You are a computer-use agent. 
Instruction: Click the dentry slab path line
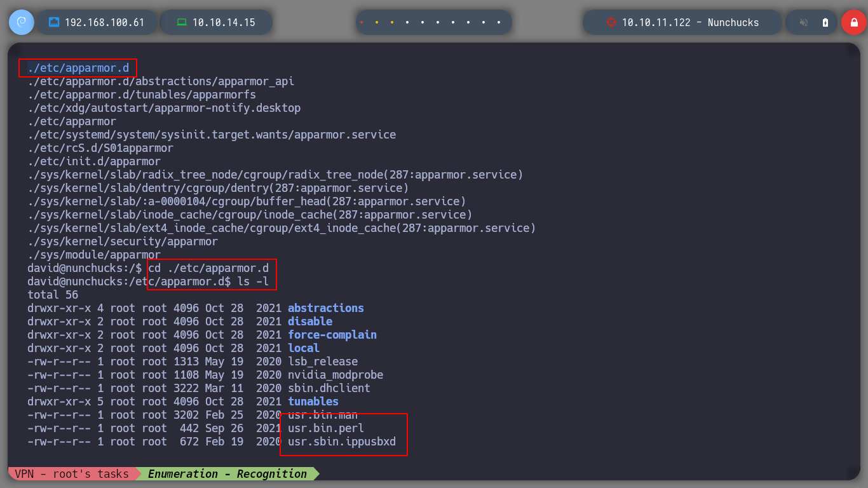tap(218, 188)
